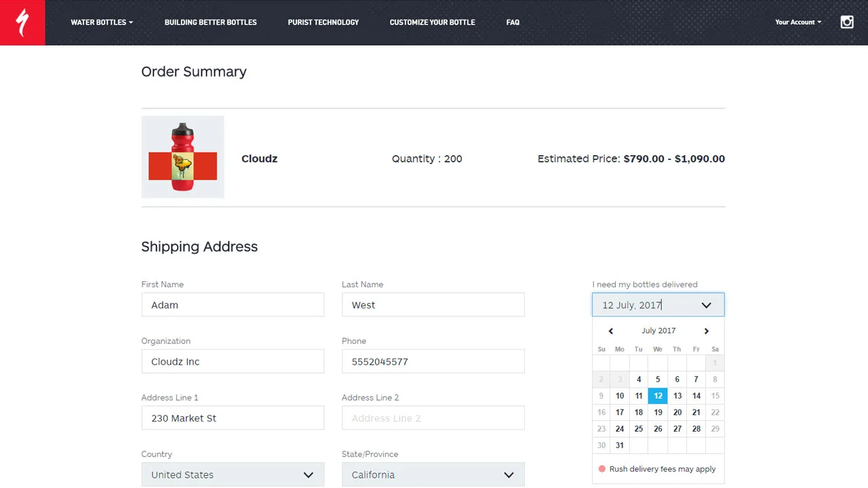Select July 18 in calendar
868x488 pixels.
coord(639,412)
